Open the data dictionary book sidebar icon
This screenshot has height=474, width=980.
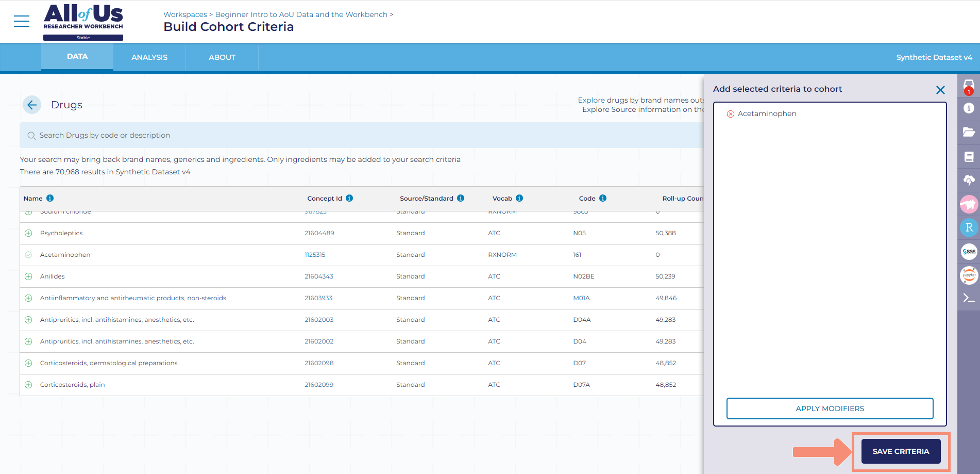click(969, 157)
